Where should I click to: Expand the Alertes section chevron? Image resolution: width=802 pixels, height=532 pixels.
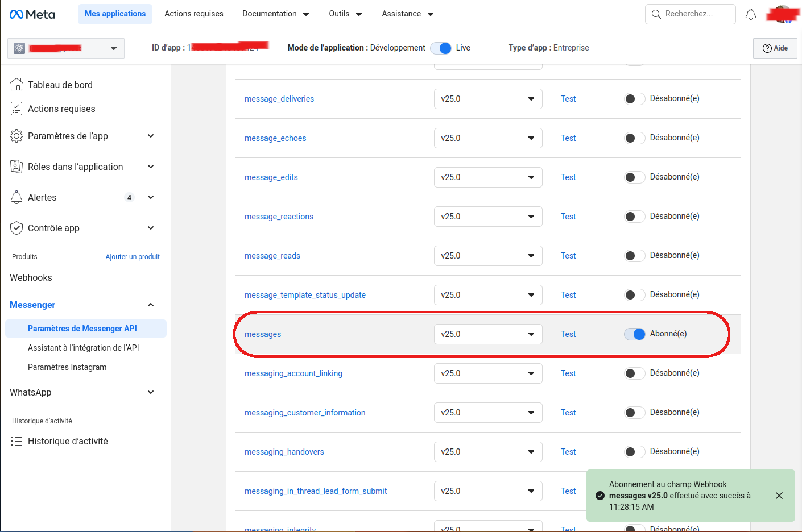point(151,197)
